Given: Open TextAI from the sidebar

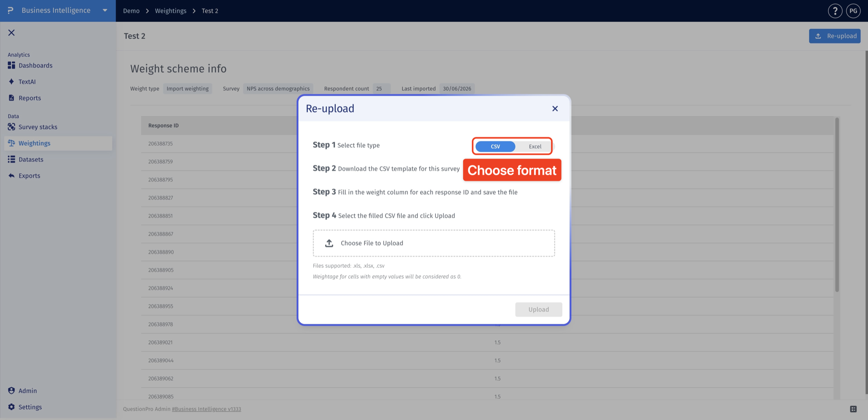Looking at the screenshot, I should coord(27,82).
